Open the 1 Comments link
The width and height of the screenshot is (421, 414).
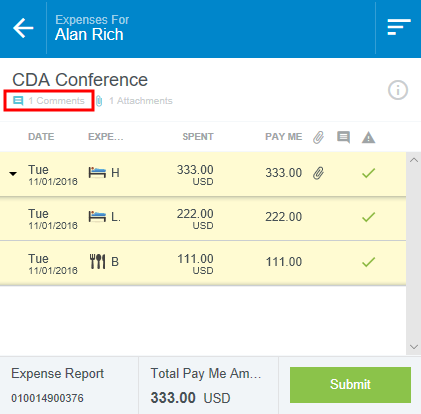click(49, 101)
